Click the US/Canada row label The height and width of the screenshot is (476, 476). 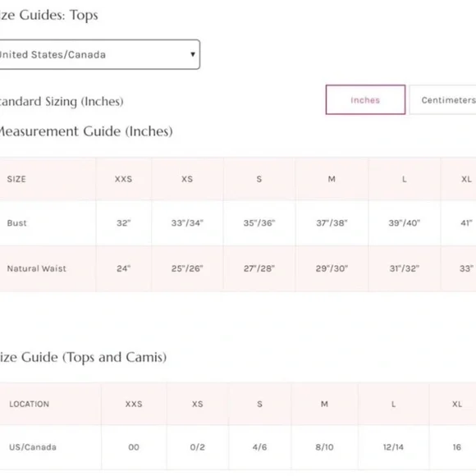coord(33,447)
